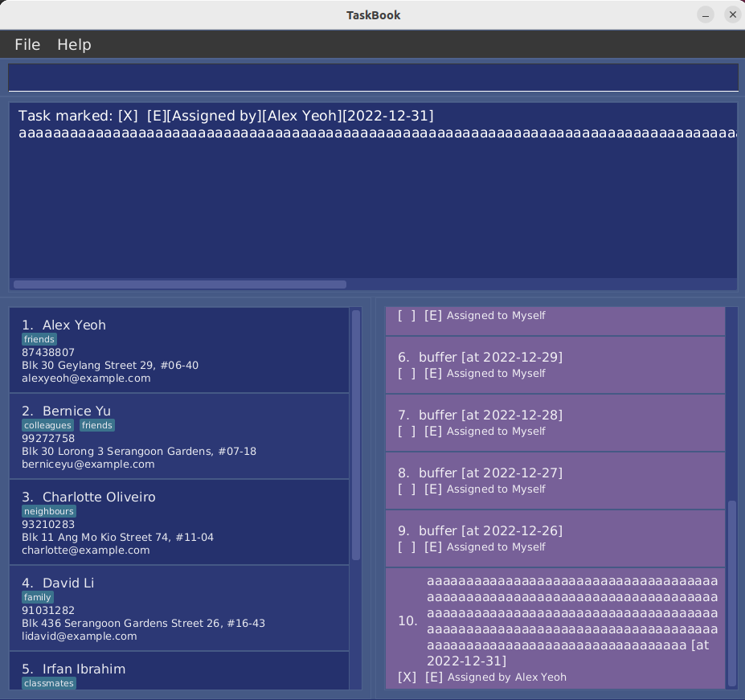Image resolution: width=745 pixels, height=700 pixels.
Task: Select contact card Bernice Yu
Action: click(x=179, y=436)
